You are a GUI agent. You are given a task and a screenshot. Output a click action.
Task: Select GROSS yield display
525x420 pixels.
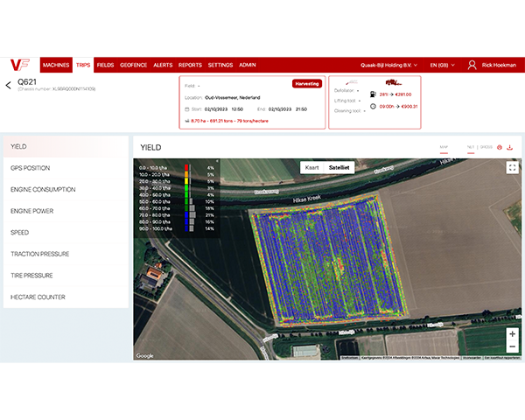pyautogui.click(x=486, y=147)
